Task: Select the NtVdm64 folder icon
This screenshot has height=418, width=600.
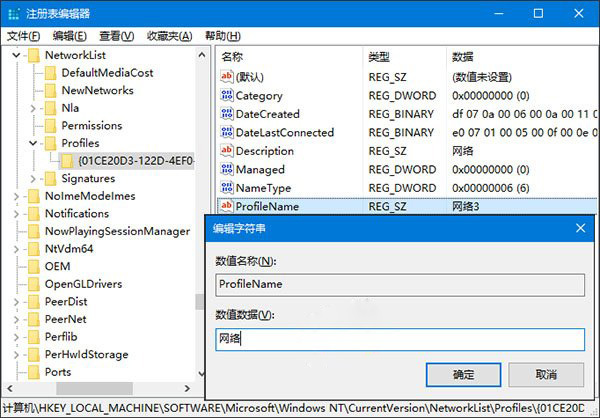Action: click(x=34, y=249)
